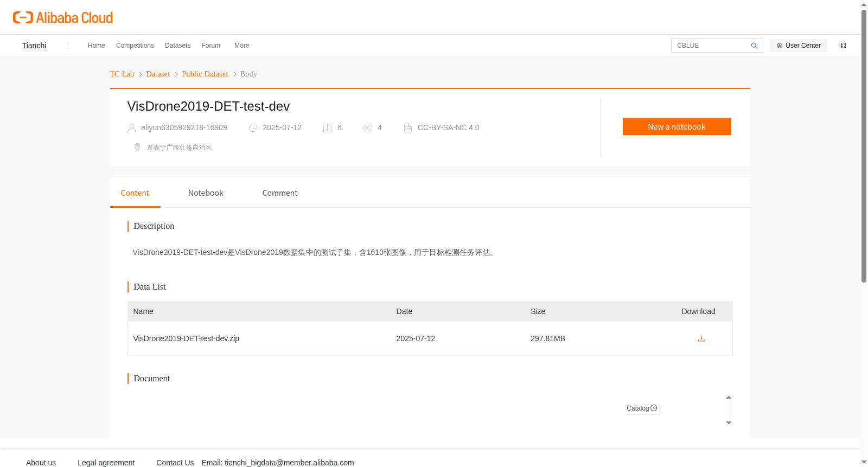Click the Name column header
Screen dimensions: 868x467
[143, 311]
